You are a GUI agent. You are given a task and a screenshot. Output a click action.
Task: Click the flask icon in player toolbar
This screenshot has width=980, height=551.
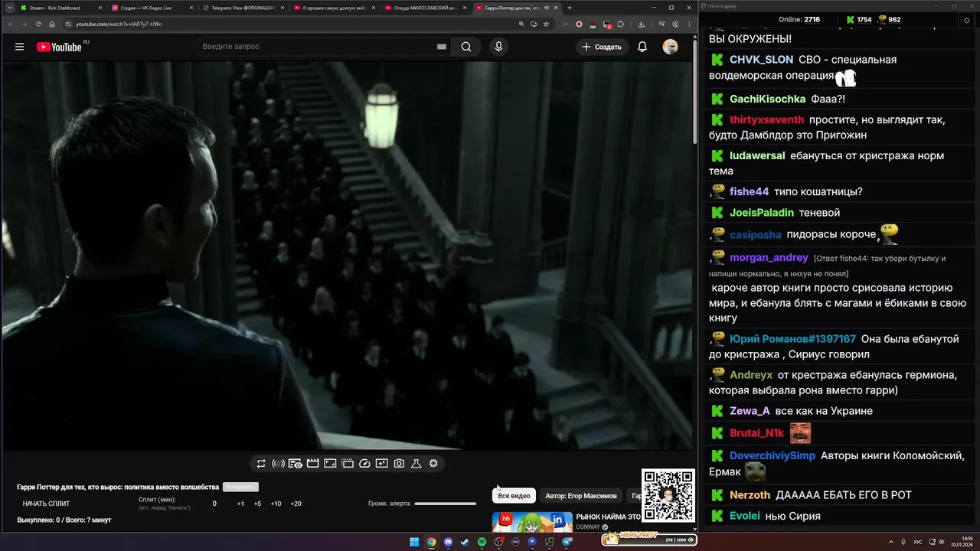coord(416,464)
